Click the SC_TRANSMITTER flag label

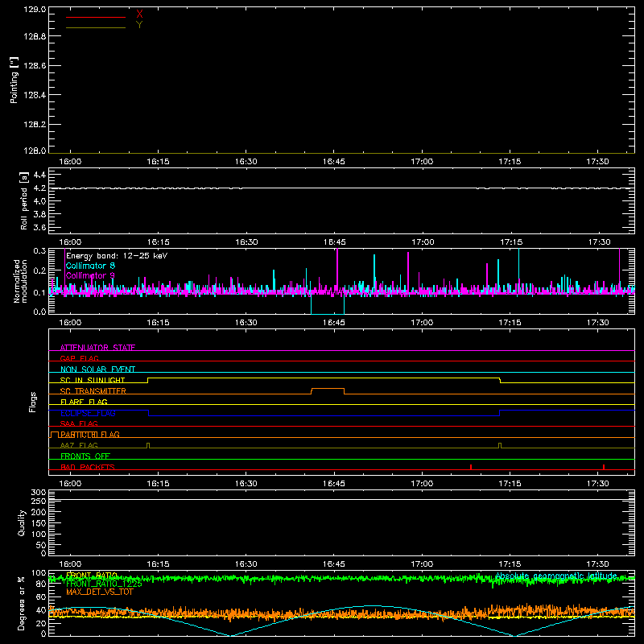coord(93,391)
